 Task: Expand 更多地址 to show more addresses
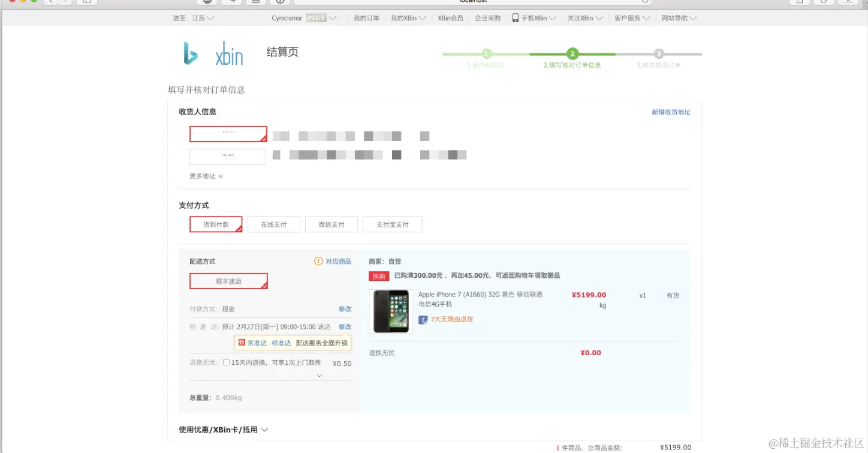click(206, 176)
